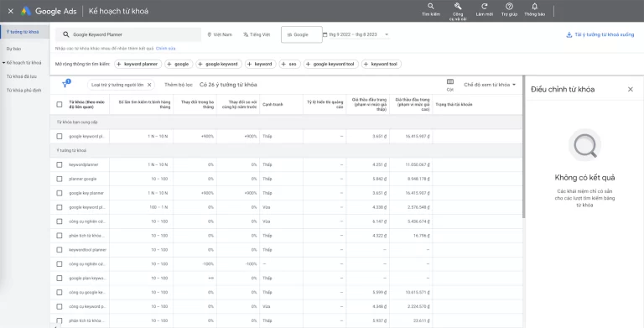Image resolution: width=644 pixels, height=328 pixels.
Task: Change the Tiếng Việt language setting
Action: (x=257, y=34)
